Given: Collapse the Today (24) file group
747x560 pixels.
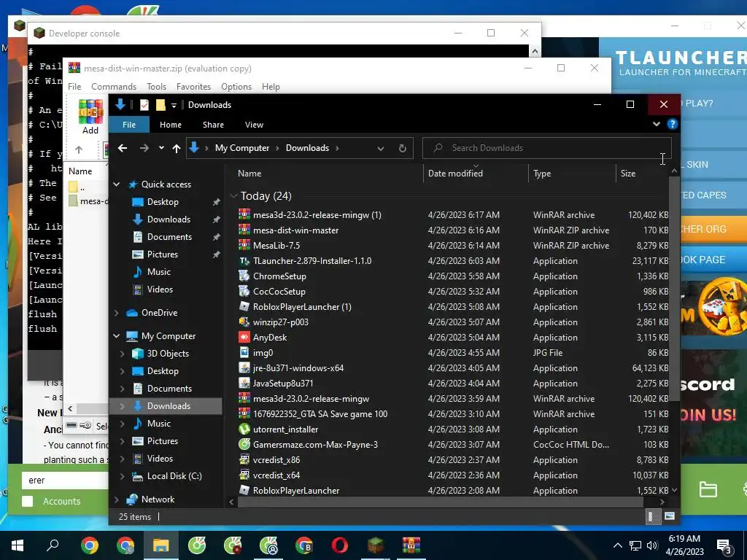Looking at the screenshot, I should click(x=233, y=195).
